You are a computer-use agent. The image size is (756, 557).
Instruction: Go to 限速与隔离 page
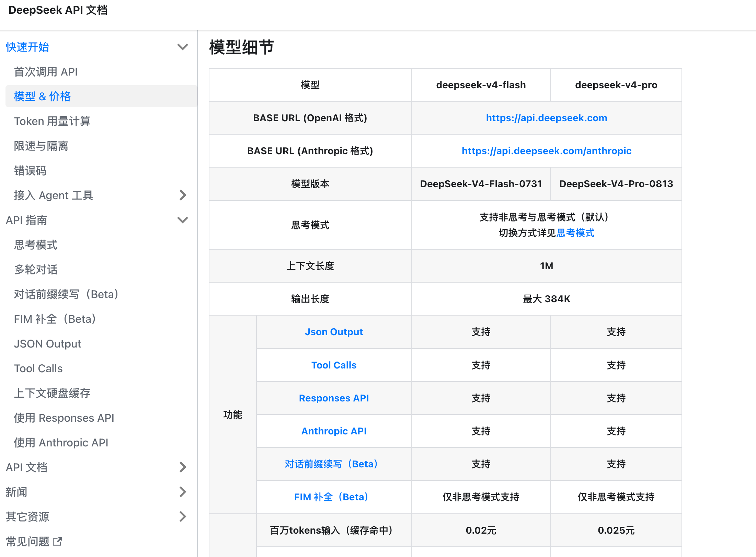tap(41, 146)
